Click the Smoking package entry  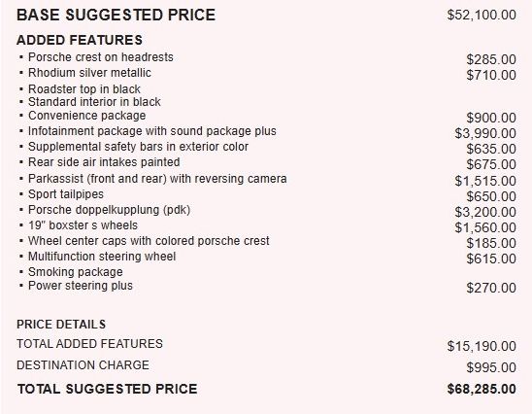click(76, 272)
